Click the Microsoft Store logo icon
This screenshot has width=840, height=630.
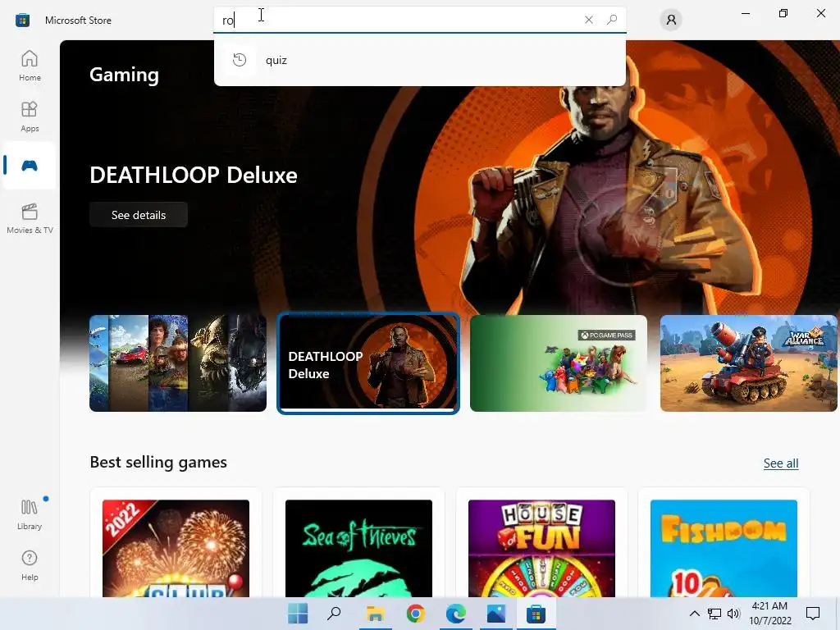coord(22,21)
